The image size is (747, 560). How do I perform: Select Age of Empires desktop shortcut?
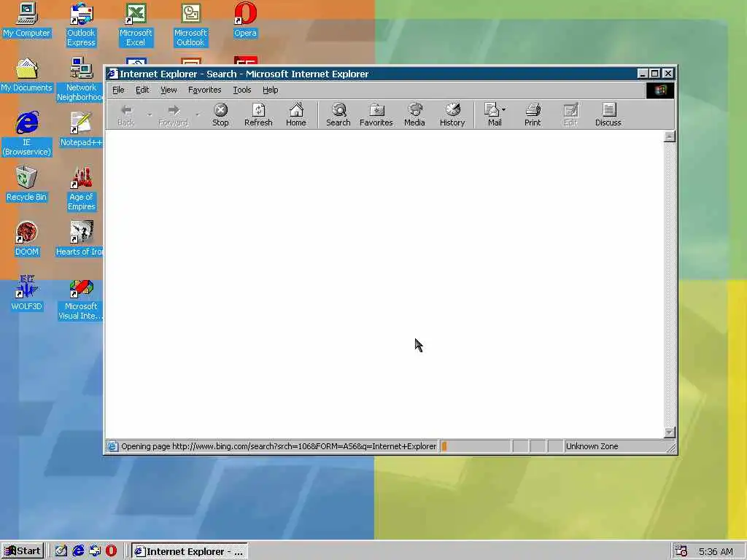81,189
